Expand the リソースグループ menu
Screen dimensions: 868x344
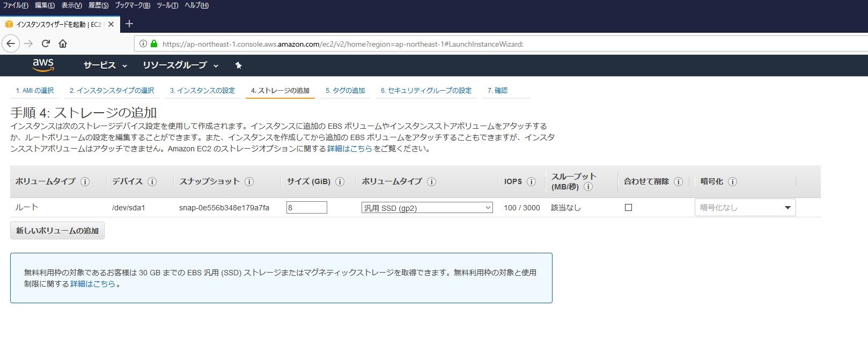pos(180,65)
